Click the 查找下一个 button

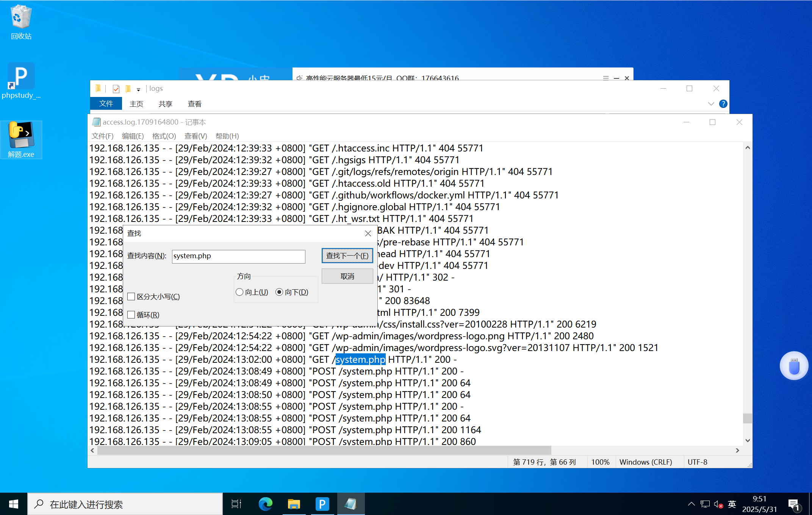pyautogui.click(x=347, y=256)
